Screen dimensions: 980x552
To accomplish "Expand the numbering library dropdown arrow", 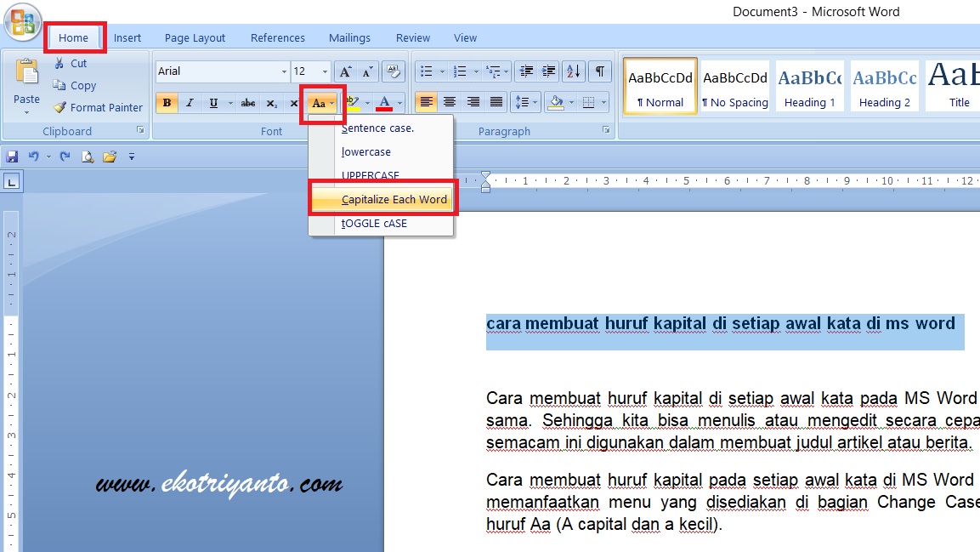I will click(x=476, y=71).
